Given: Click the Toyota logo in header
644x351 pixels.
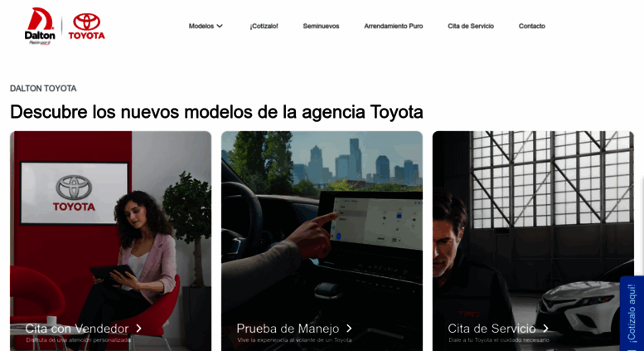Looking at the screenshot, I should (87, 27).
